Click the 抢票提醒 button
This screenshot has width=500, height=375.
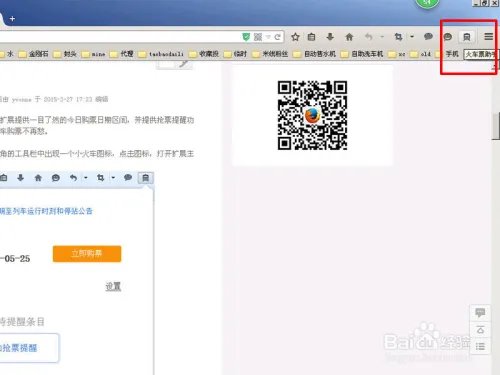coord(29,348)
